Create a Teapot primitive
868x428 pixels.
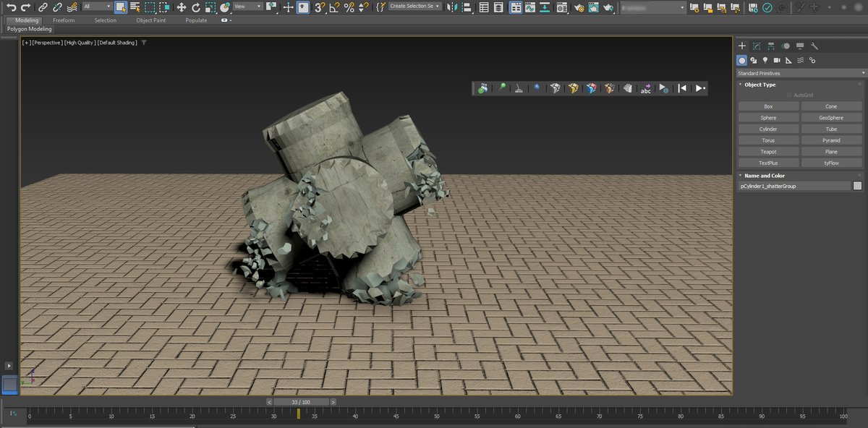(x=767, y=151)
